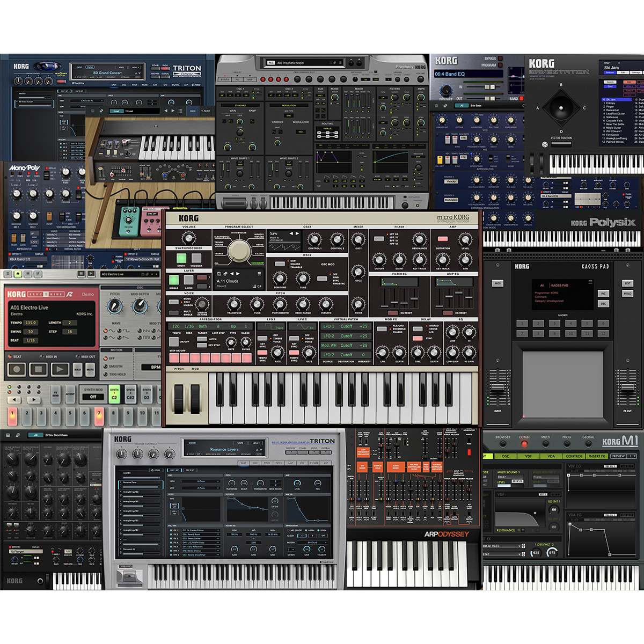The width and height of the screenshot is (644, 644).
Task: Click the Electribe oscillator Pitch knob
Action: [114, 306]
